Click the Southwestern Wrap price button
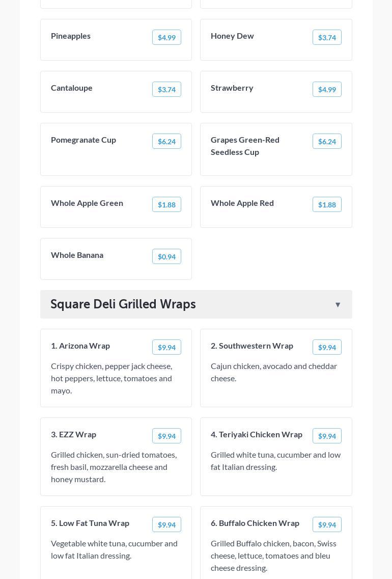Image resolution: width=392 pixels, height=579 pixels. pyautogui.click(x=327, y=347)
